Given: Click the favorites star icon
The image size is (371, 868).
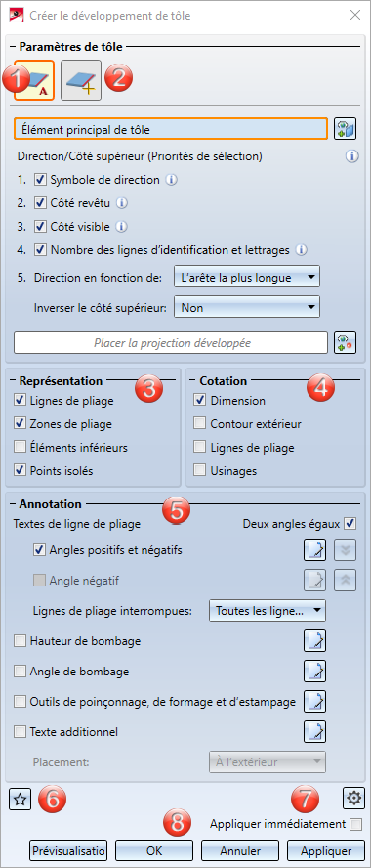Looking at the screenshot, I should coord(20,799).
